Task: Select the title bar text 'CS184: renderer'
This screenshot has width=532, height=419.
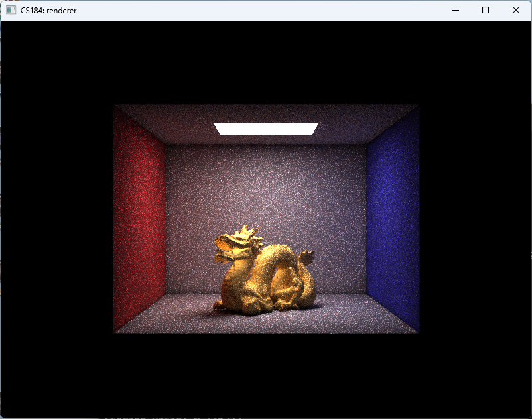Action: coord(48,11)
